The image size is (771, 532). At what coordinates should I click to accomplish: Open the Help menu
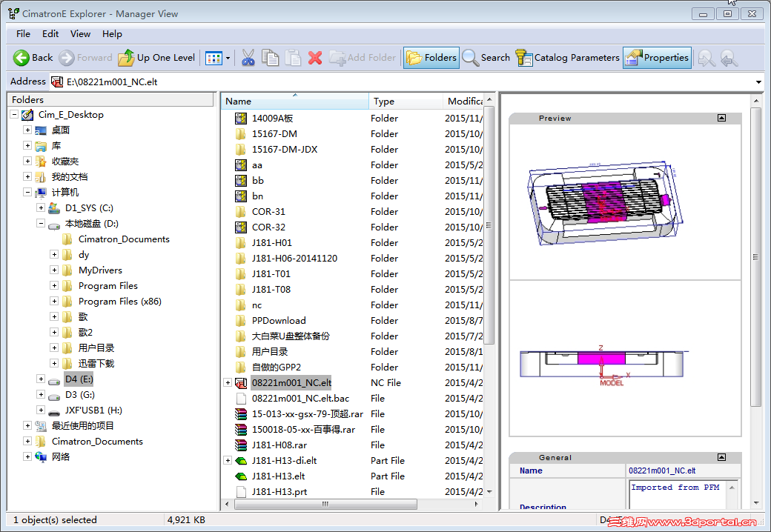tap(112, 34)
